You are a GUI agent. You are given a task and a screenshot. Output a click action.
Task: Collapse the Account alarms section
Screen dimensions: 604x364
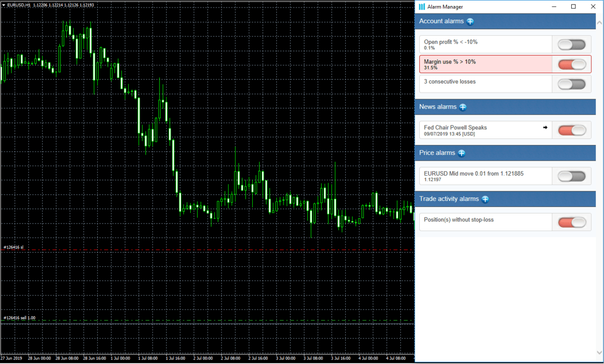[440, 21]
